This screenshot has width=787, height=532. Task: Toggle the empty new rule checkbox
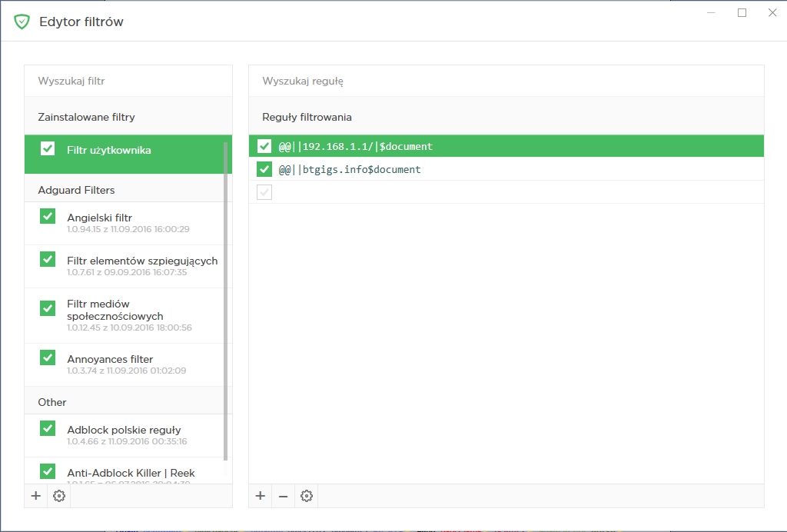click(264, 192)
